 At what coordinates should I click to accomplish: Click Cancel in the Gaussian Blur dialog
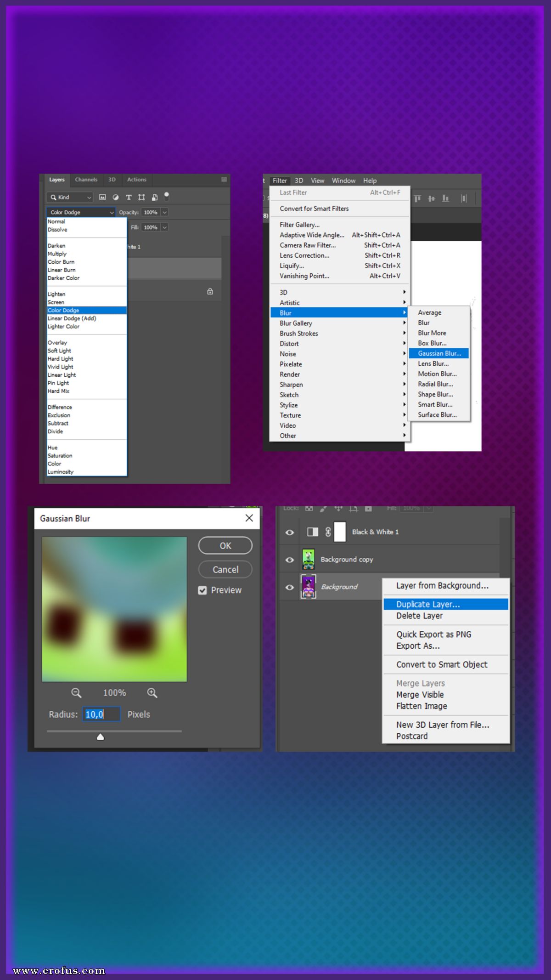[225, 569]
